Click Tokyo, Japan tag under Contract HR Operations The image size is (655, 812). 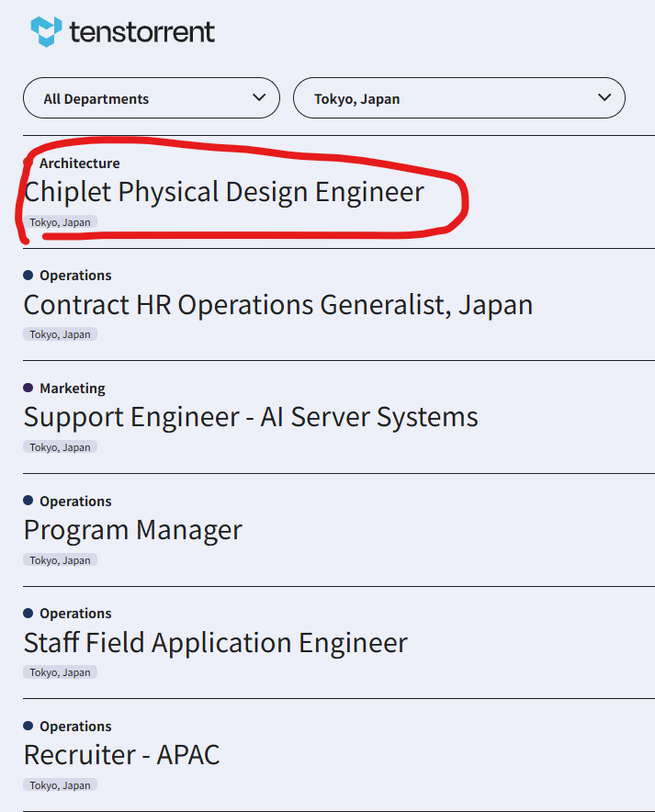pos(60,334)
